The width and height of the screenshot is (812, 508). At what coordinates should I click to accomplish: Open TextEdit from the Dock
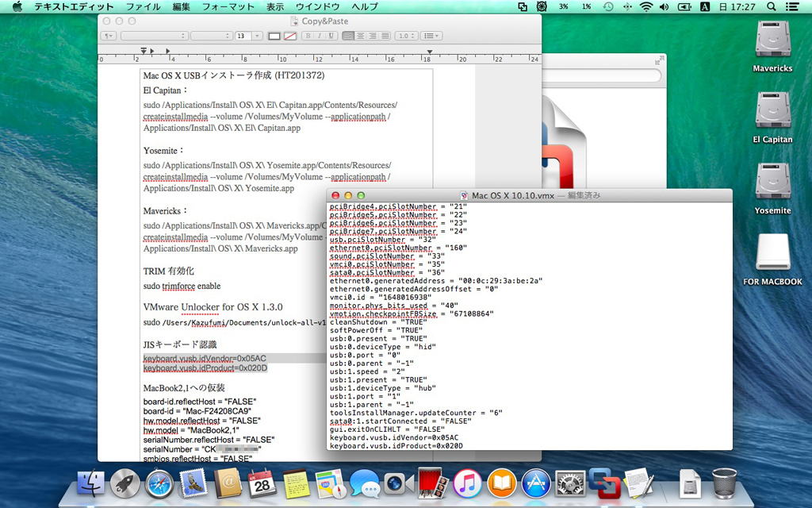tap(639, 483)
